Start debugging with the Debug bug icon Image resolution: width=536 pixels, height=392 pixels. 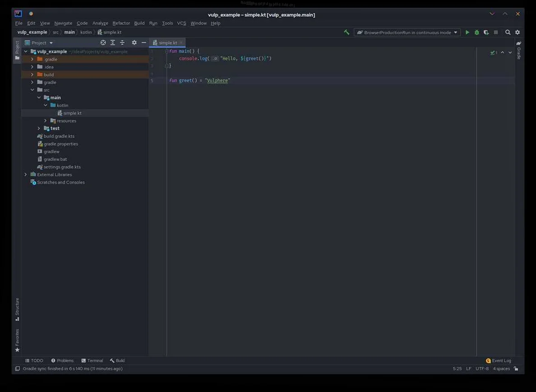point(476,32)
